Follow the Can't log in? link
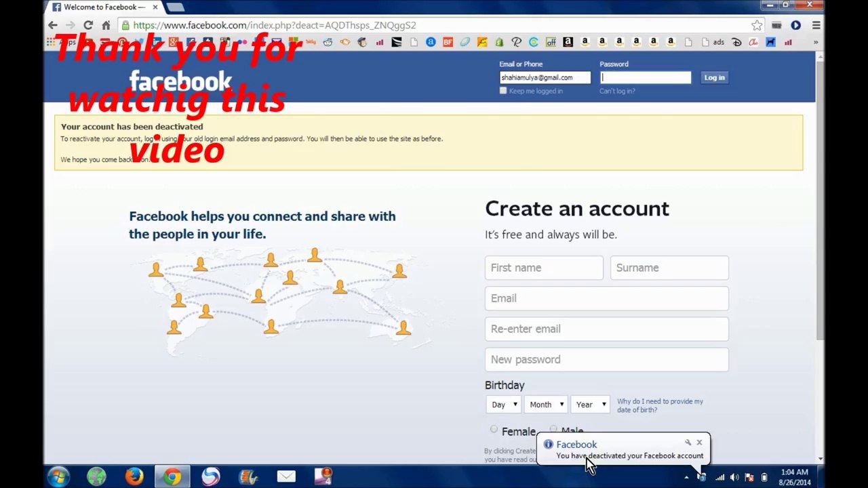 (x=617, y=91)
